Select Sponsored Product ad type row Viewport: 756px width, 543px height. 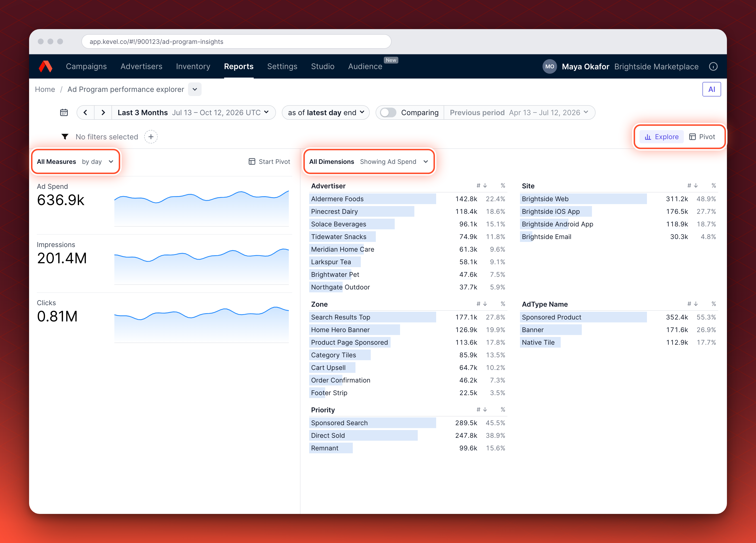point(619,317)
